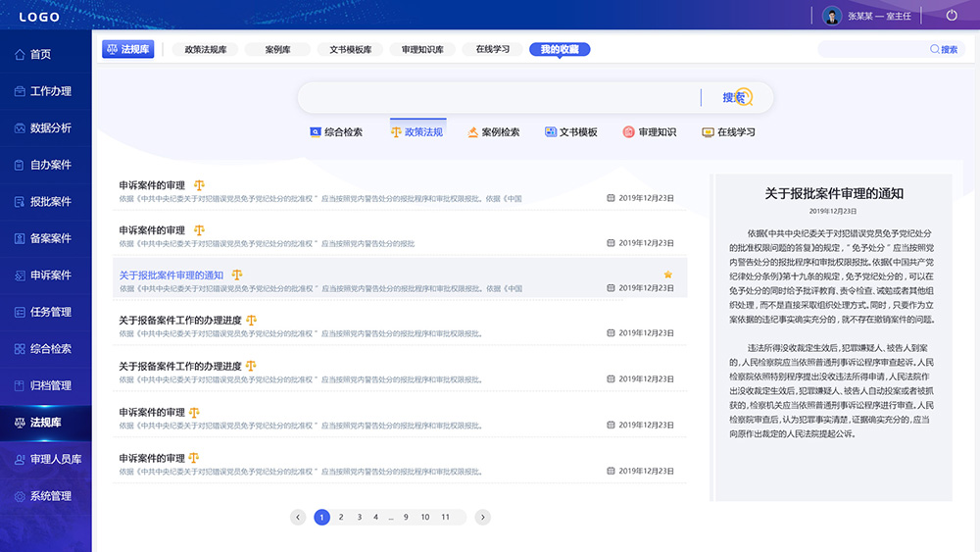Image resolution: width=980 pixels, height=552 pixels.
Task: Switch to 案例库 tab
Action: (x=277, y=49)
